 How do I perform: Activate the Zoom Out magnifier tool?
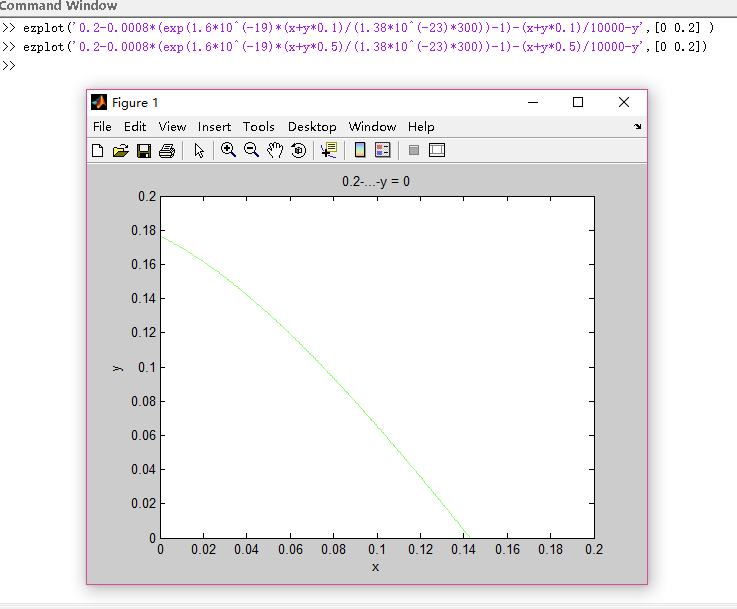(x=251, y=150)
